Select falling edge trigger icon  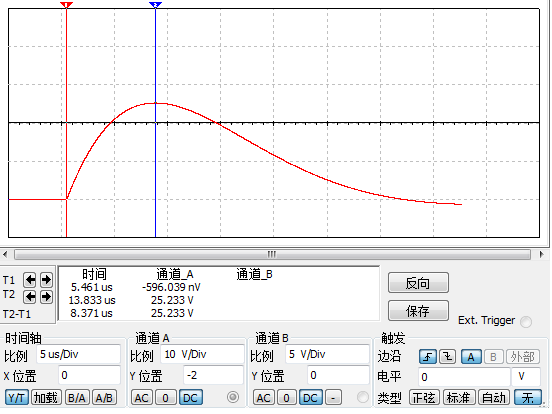[x=447, y=357]
